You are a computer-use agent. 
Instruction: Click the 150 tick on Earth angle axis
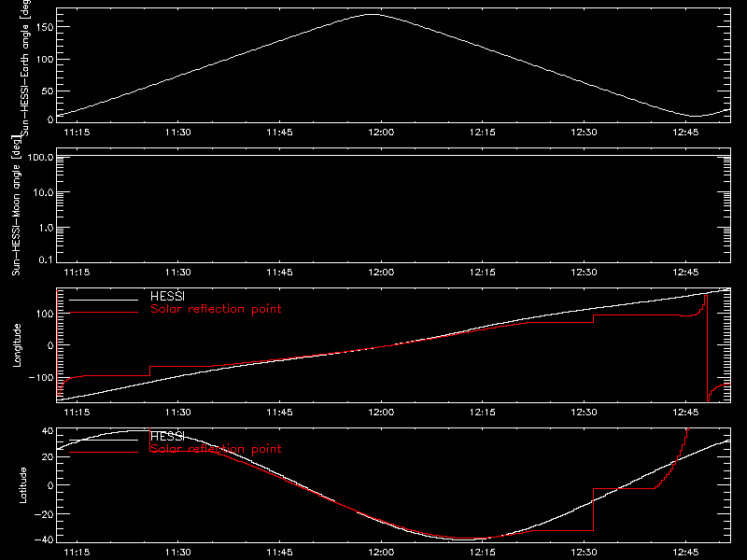click(44, 27)
